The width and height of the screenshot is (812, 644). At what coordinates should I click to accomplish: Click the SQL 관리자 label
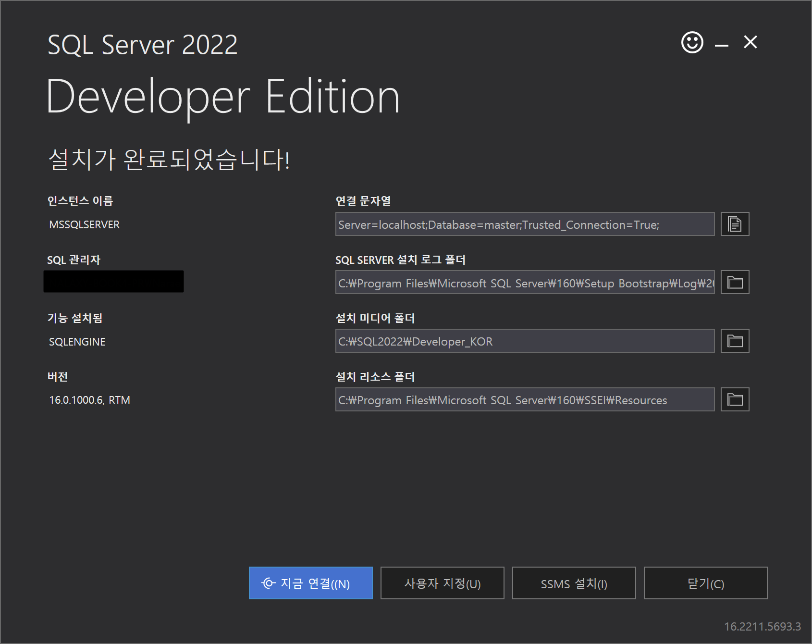click(74, 260)
